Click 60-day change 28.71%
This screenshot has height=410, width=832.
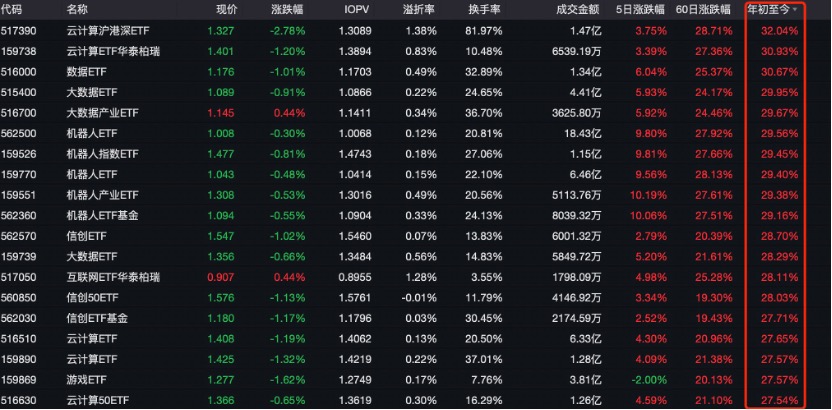click(714, 31)
